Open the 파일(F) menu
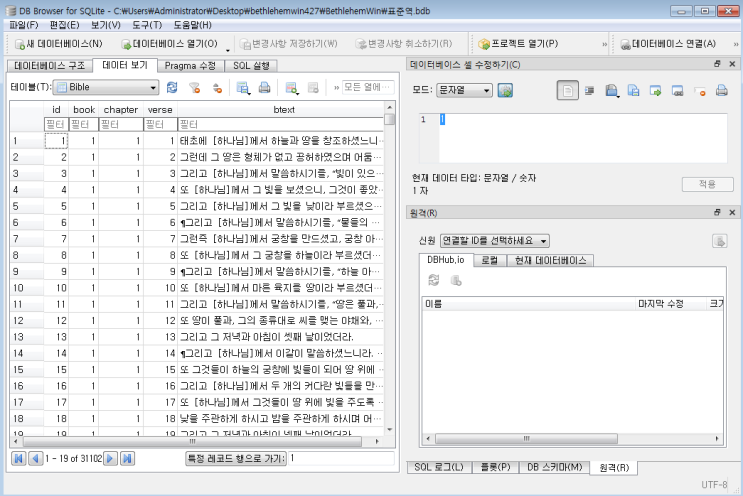 click(x=24, y=25)
